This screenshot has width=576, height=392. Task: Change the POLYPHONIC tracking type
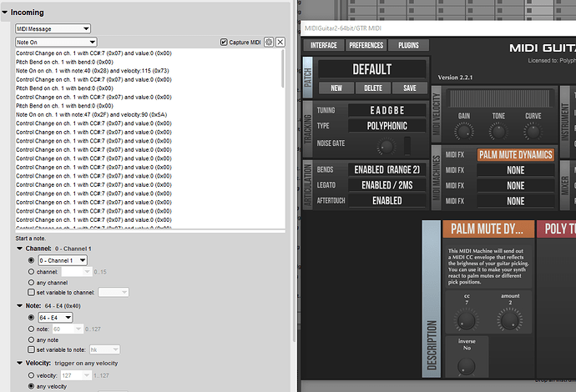pos(387,126)
